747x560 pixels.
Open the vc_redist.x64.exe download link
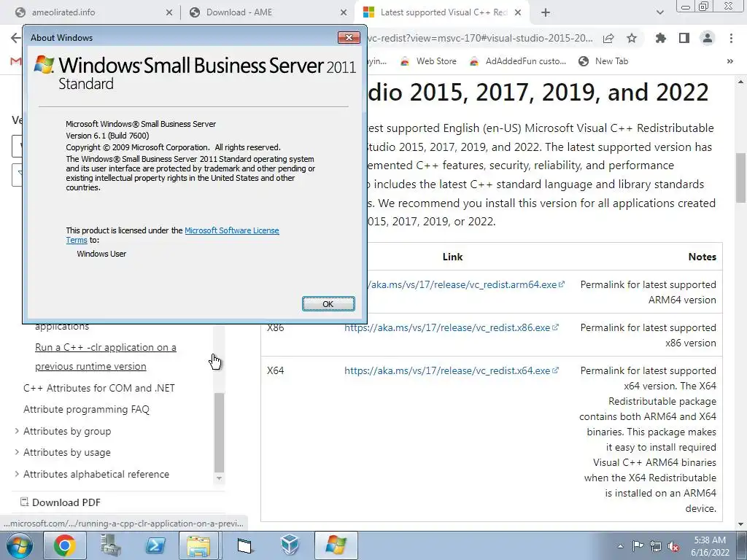[452, 370]
